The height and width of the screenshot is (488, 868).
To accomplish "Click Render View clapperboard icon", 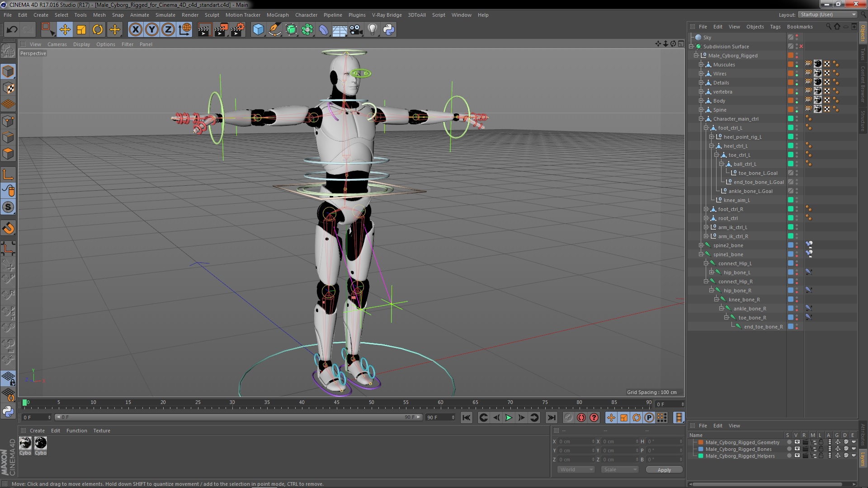I will 204,30.
